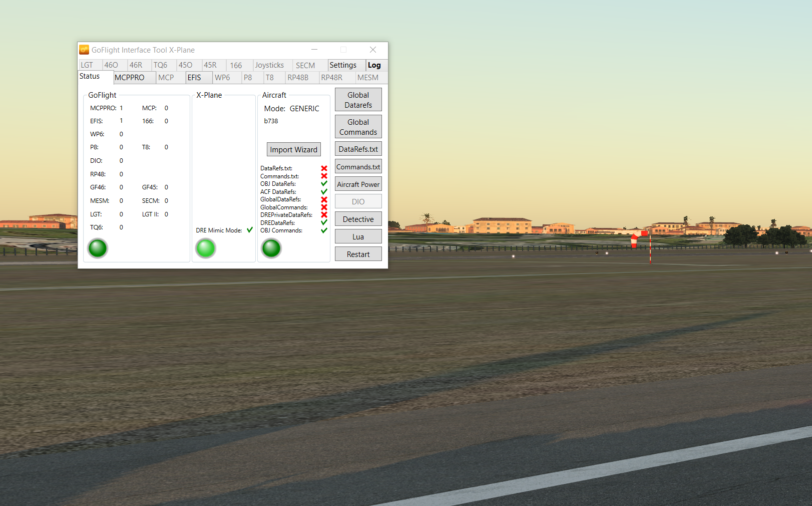This screenshot has height=506, width=812.
Task: Click green check beside ACF DataRefs
Action: tap(324, 191)
